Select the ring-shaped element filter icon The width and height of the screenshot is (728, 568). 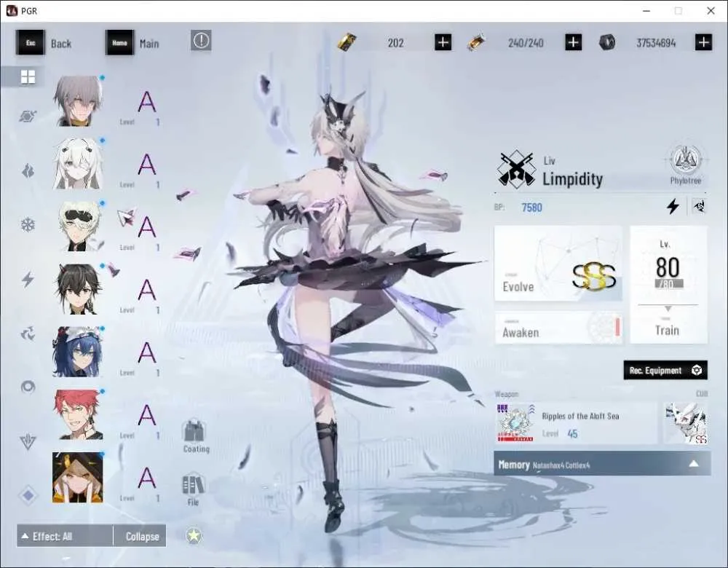click(28, 387)
